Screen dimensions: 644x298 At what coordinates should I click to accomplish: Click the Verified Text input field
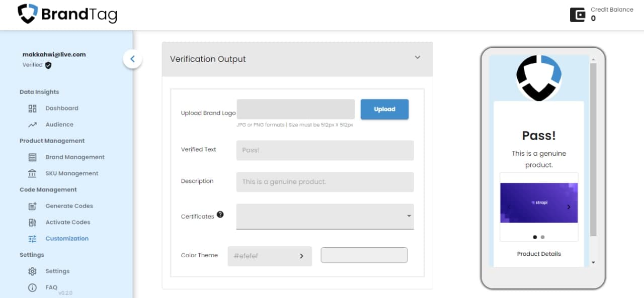[325, 150]
